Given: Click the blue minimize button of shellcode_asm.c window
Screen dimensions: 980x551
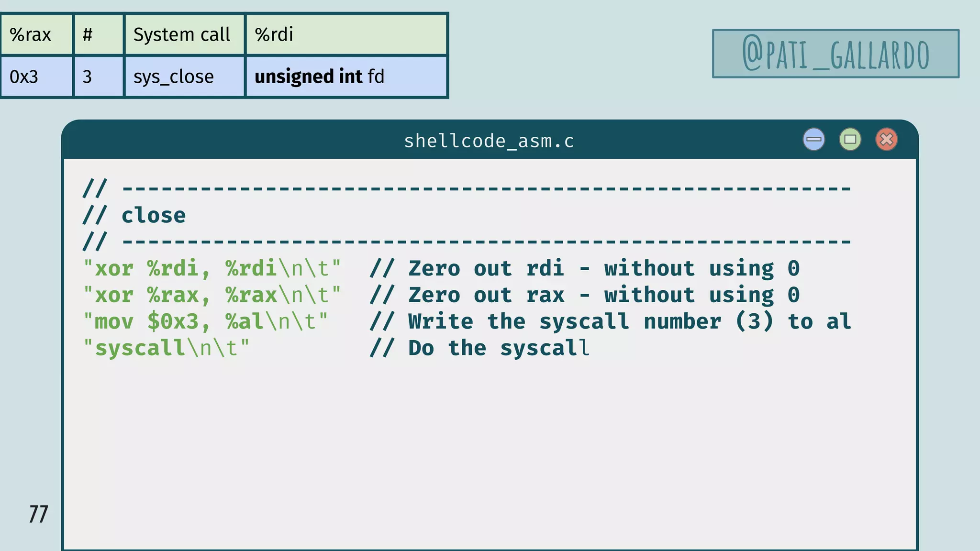Looking at the screenshot, I should point(813,140).
